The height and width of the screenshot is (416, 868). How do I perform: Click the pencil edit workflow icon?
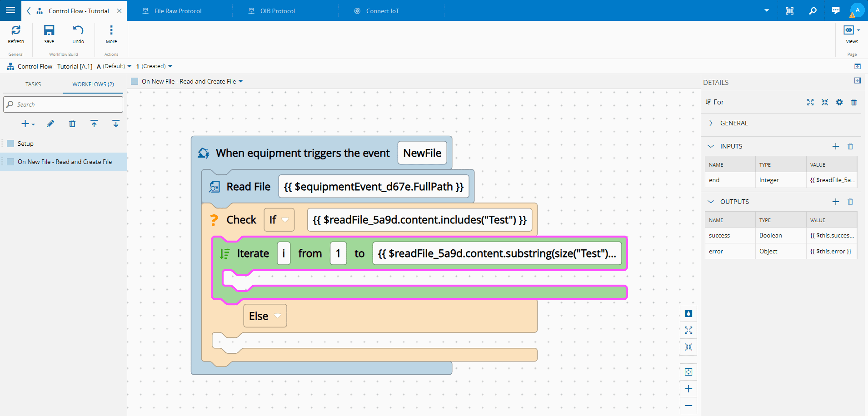coord(50,124)
